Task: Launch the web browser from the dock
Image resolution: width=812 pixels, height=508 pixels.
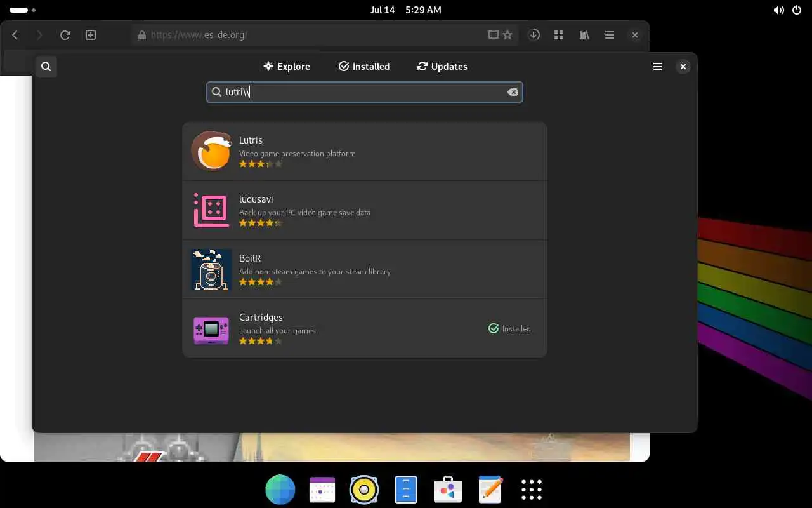Action: tap(280, 490)
